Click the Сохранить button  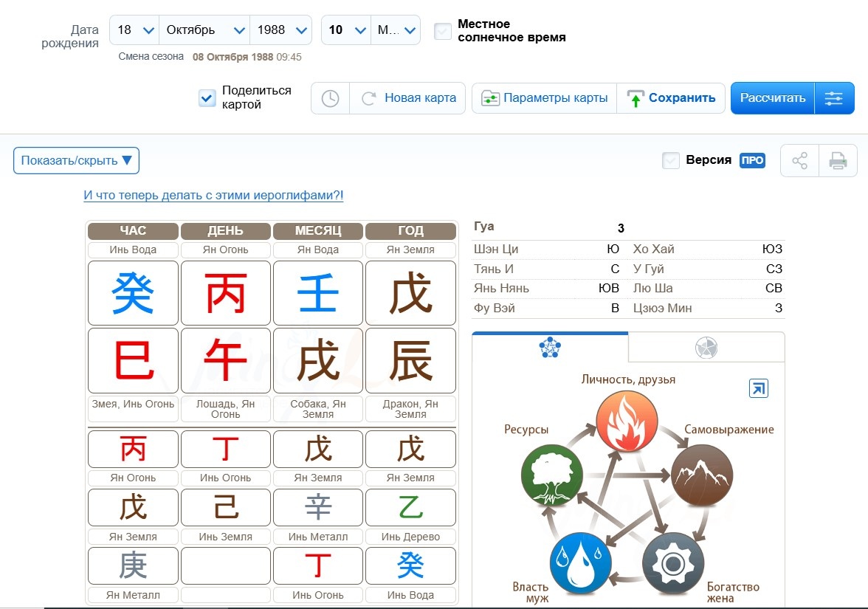click(671, 99)
